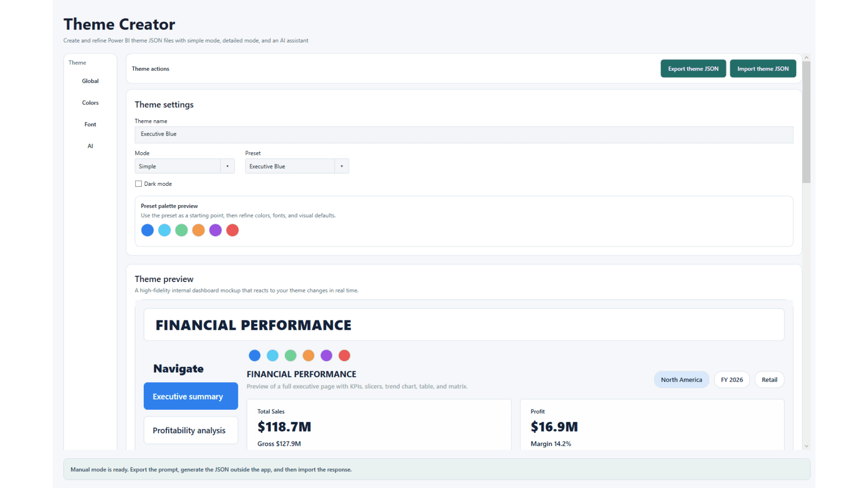Click the North America slicer chip
The width and height of the screenshot is (868, 488).
[x=681, y=380]
